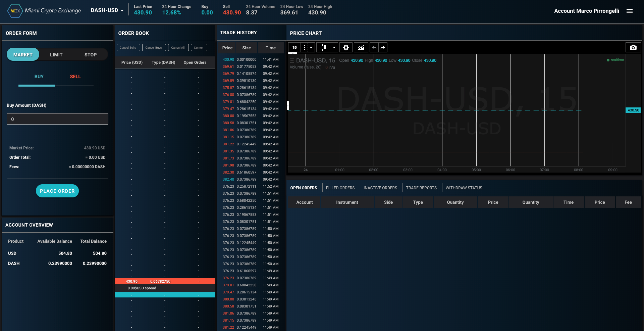Click the 24 Hour Change 12.68% value
Viewport: 644px width, 331px height.
click(x=171, y=13)
